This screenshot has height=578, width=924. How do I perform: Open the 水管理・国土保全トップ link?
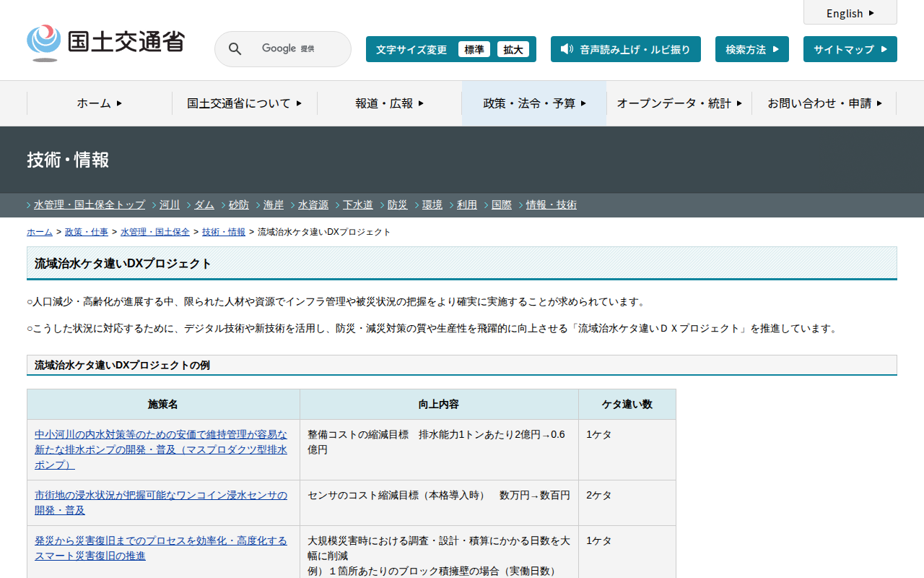pyautogui.click(x=89, y=205)
